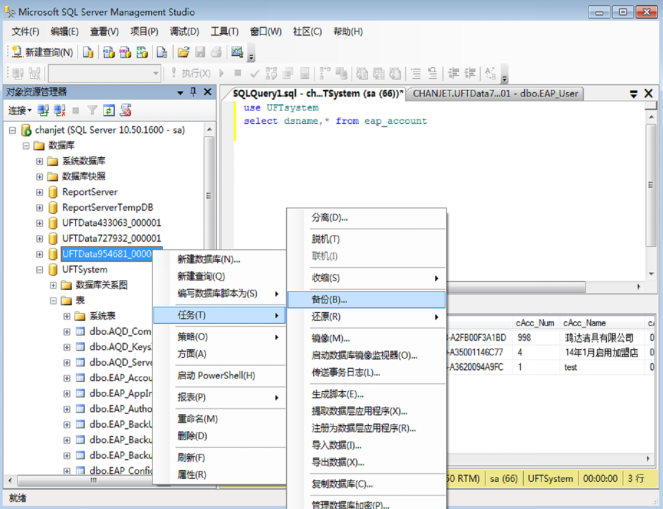Click the refresh icon in Object Explorer toolbar
The image size is (663, 509).
tap(109, 111)
